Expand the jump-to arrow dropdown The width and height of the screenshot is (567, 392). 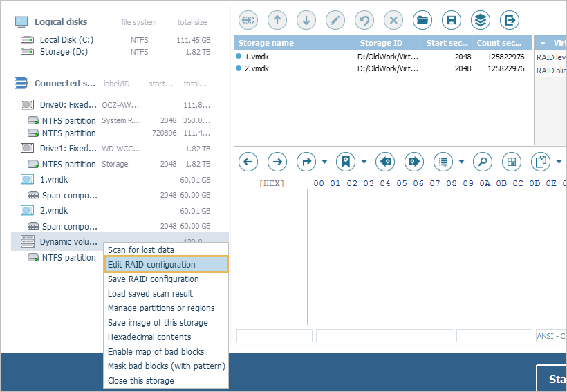(x=324, y=162)
